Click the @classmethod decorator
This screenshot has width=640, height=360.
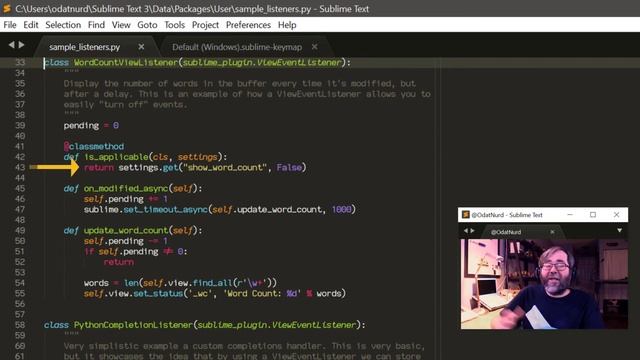tap(94, 146)
